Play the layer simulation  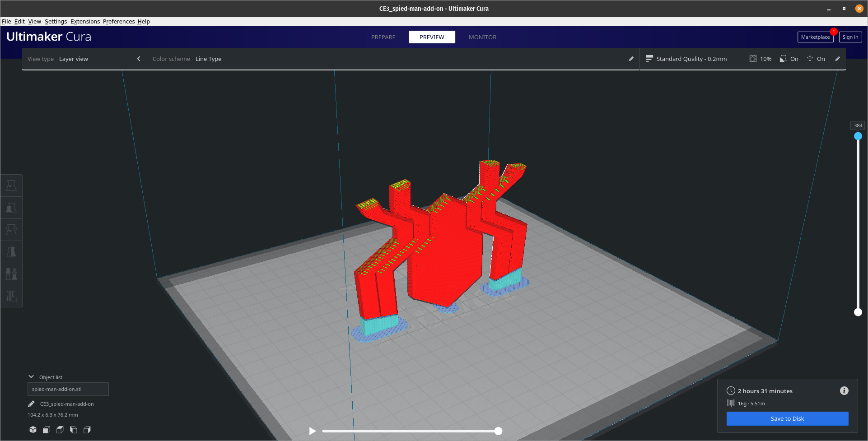click(x=312, y=431)
